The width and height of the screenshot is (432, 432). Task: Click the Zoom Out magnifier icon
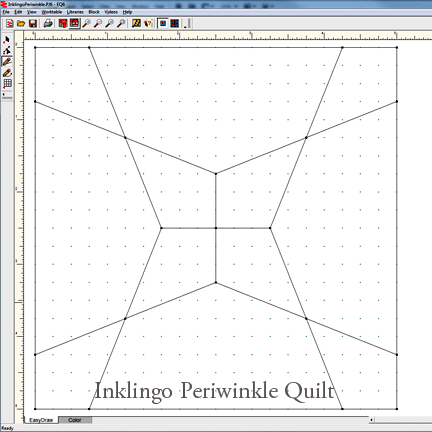(x=98, y=23)
